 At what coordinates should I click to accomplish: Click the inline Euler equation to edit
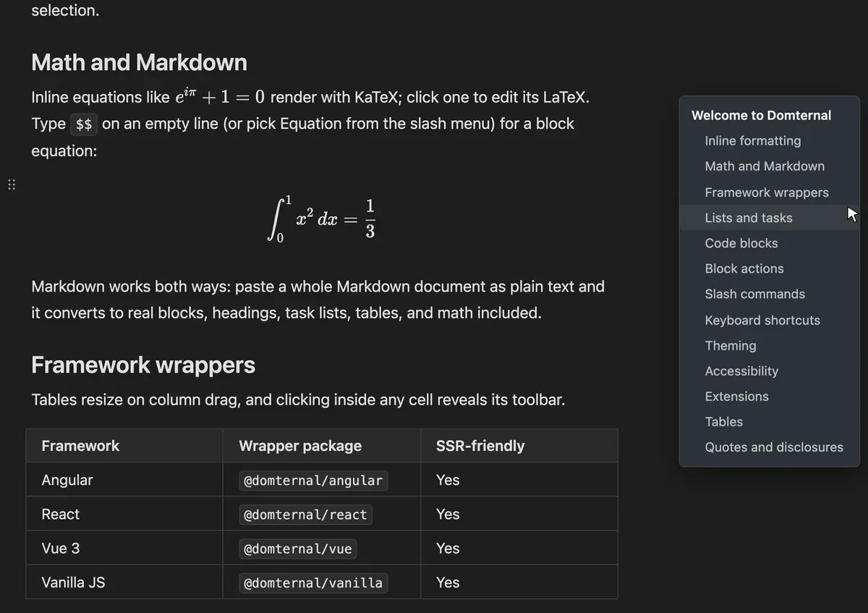pos(220,96)
